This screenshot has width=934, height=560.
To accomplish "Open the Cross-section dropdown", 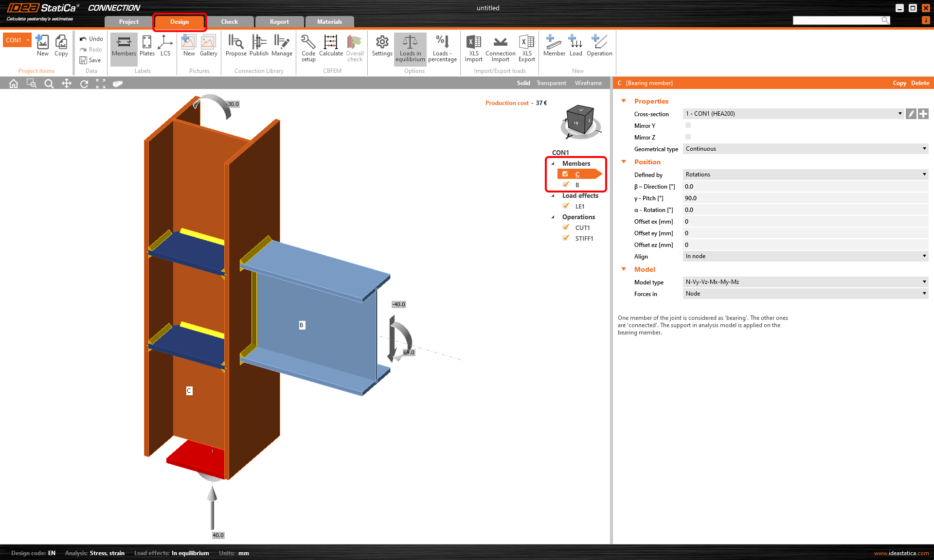I will (900, 114).
